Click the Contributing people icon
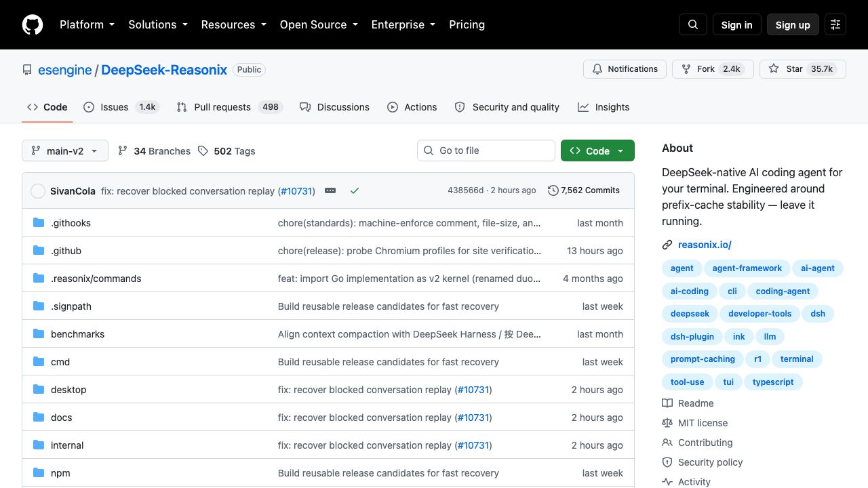This screenshot has width=868, height=488. pyautogui.click(x=667, y=443)
